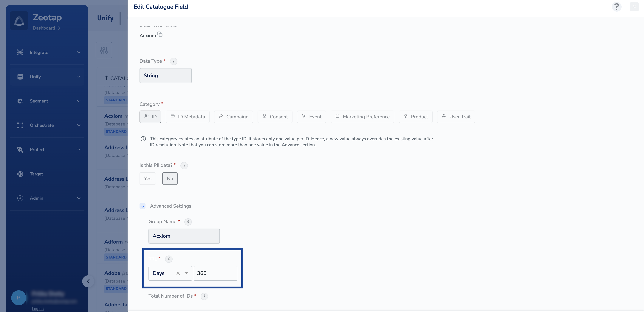This screenshot has height=312, width=644.
Task: Open the Dashboard link
Action: [x=44, y=28]
